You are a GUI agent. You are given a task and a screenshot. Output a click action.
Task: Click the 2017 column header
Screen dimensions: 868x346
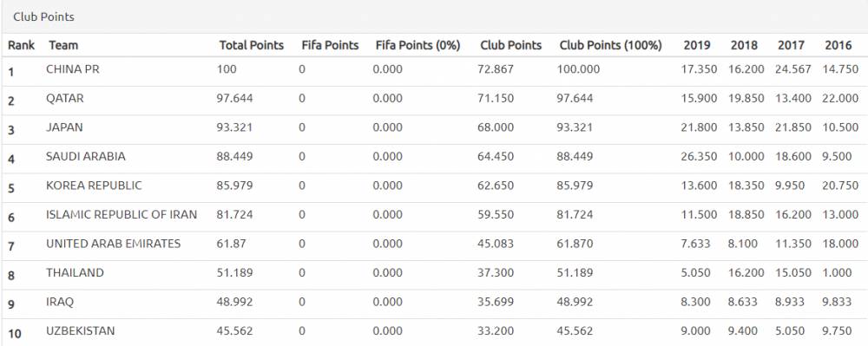[x=791, y=45]
